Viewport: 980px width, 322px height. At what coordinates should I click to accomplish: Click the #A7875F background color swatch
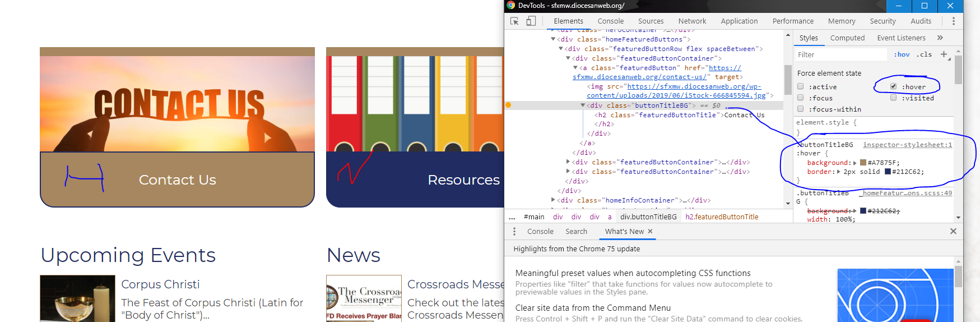click(863, 163)
